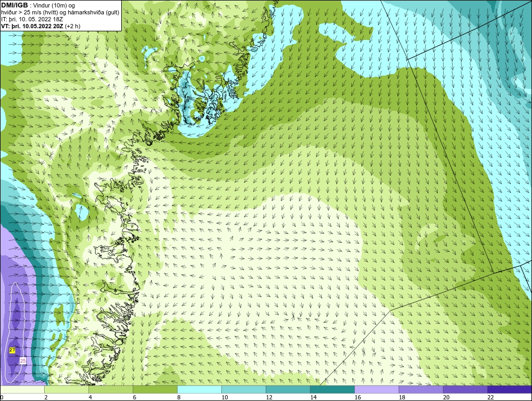Click the 'VT: þri. 10.05.2022 20Z' line
532x401 pixels.
[x=32, y=26]
